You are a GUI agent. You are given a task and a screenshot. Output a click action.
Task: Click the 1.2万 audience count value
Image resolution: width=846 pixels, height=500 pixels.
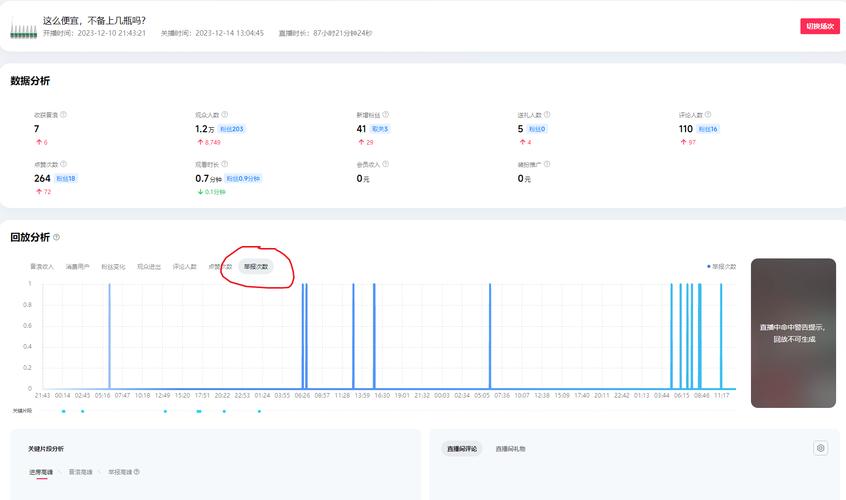(x=204, y=129)
